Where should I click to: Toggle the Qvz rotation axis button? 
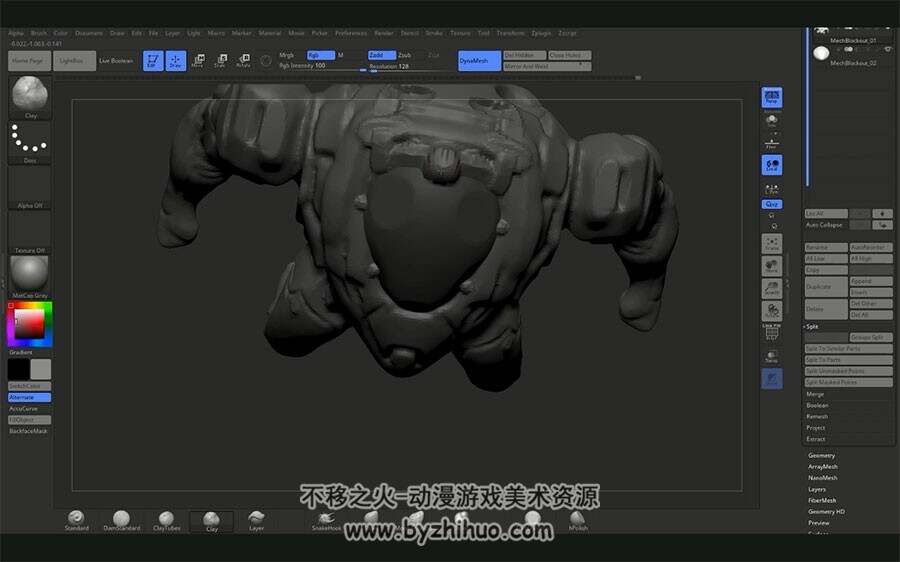coord(772,204)
